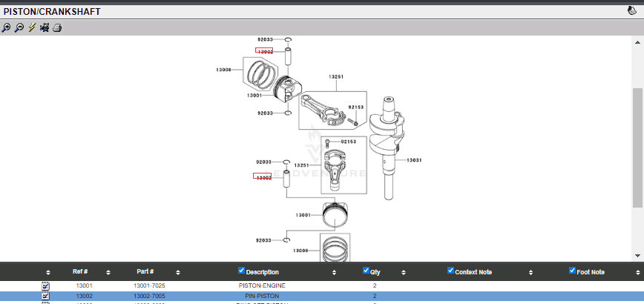Image resolution: width=644 pixels, height=304 pixels.
Task: Click the icon at top-right of title bar
Action: click(633, 11)
